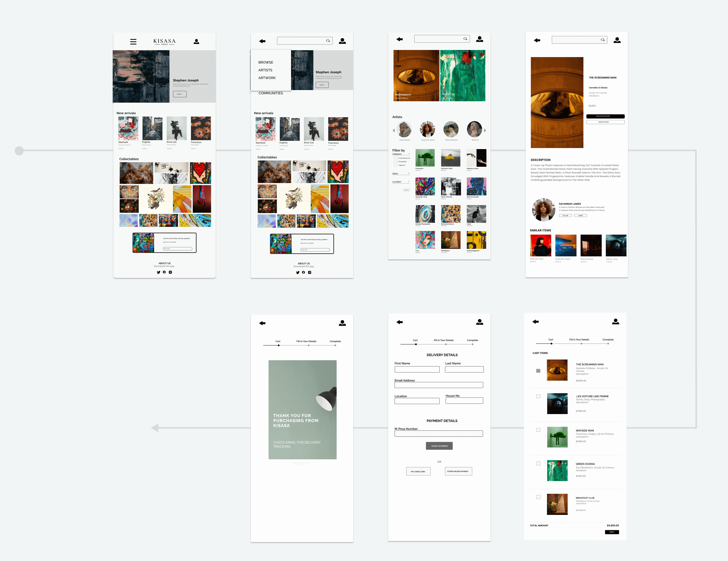
Task: Click Instagram icon in first screen footer
Action: (x=170, y=272)
